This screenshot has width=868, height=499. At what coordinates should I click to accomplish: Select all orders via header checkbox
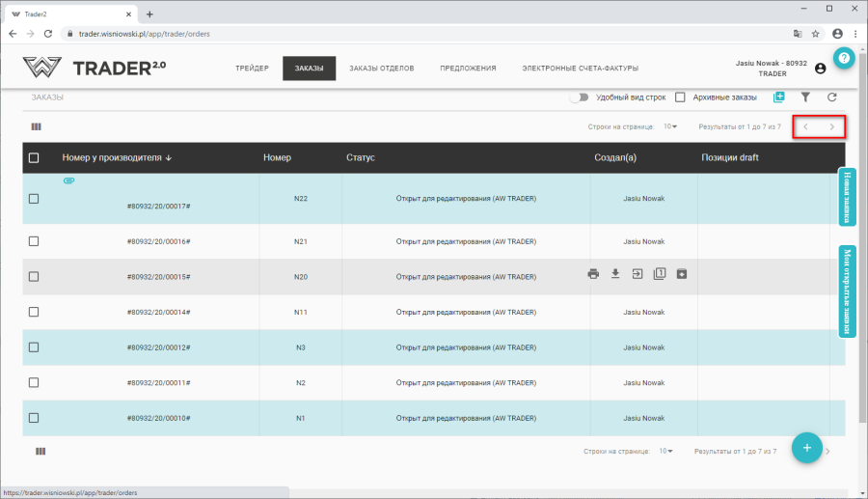pos(34,157)
